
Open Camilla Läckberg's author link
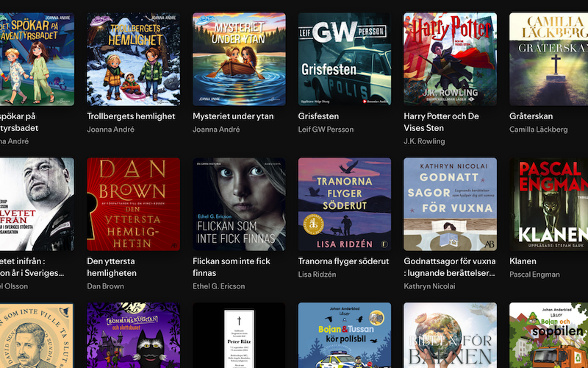538,130
